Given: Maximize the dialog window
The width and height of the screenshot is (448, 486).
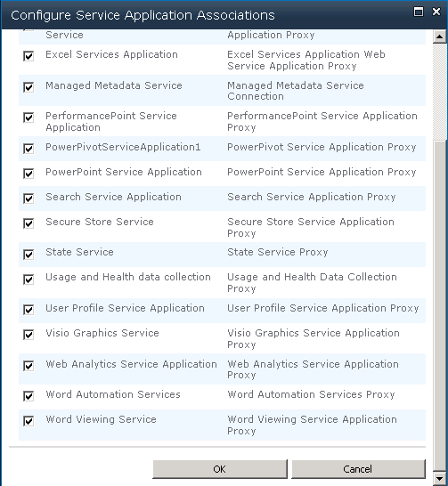Looking at the screenshot, I should coord(419,12).
